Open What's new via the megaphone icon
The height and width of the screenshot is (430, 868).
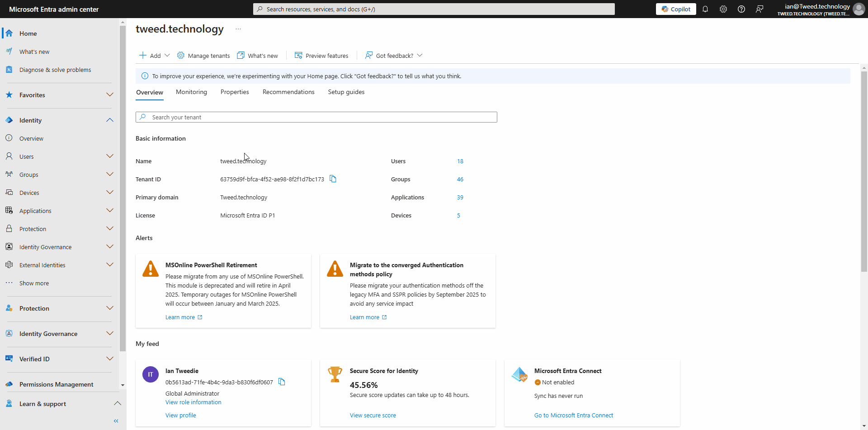point(9,51)
